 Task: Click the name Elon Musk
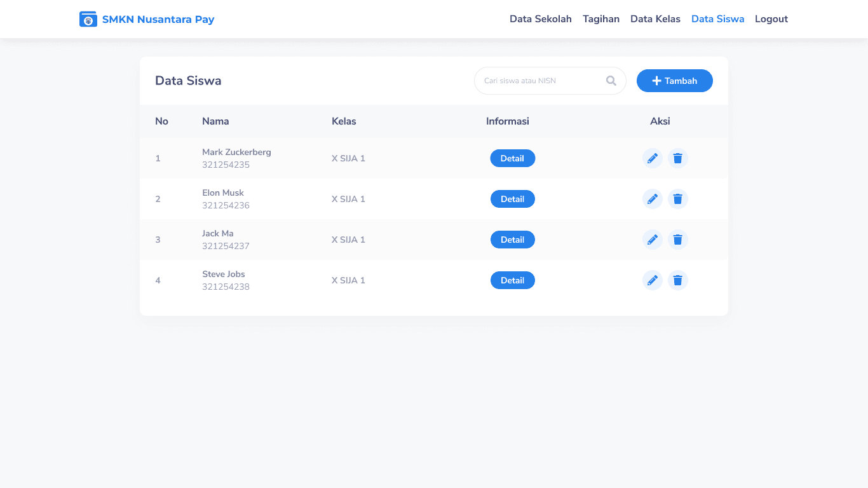click(x=223, y=193)
